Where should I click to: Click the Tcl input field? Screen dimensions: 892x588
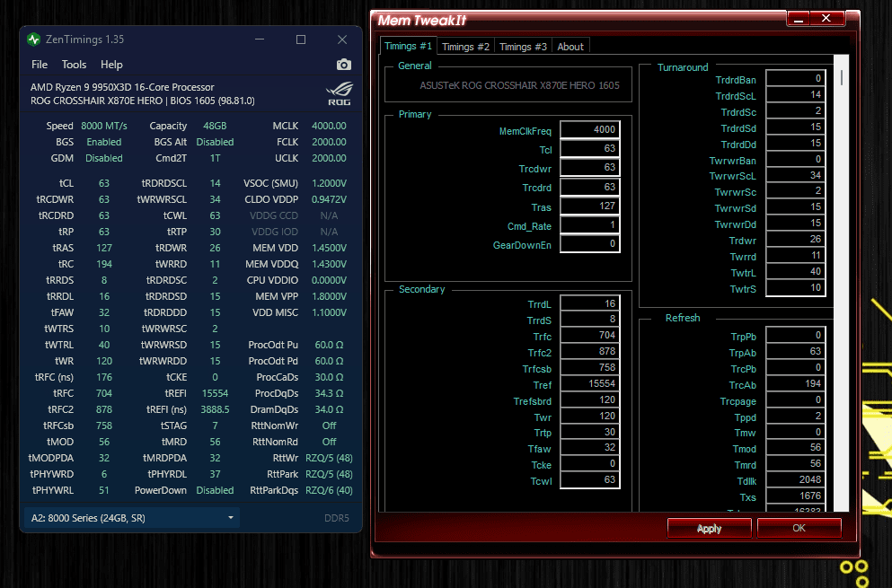(x=590, y=148)
